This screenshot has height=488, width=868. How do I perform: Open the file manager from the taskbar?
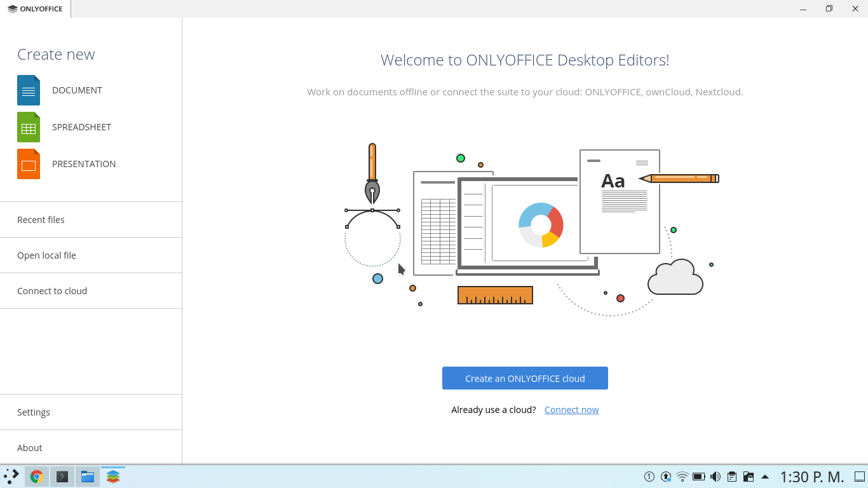[x=87, y=476]
